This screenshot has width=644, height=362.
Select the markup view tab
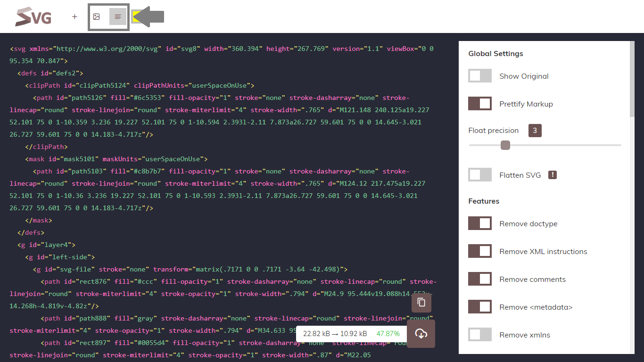[117, 16]
